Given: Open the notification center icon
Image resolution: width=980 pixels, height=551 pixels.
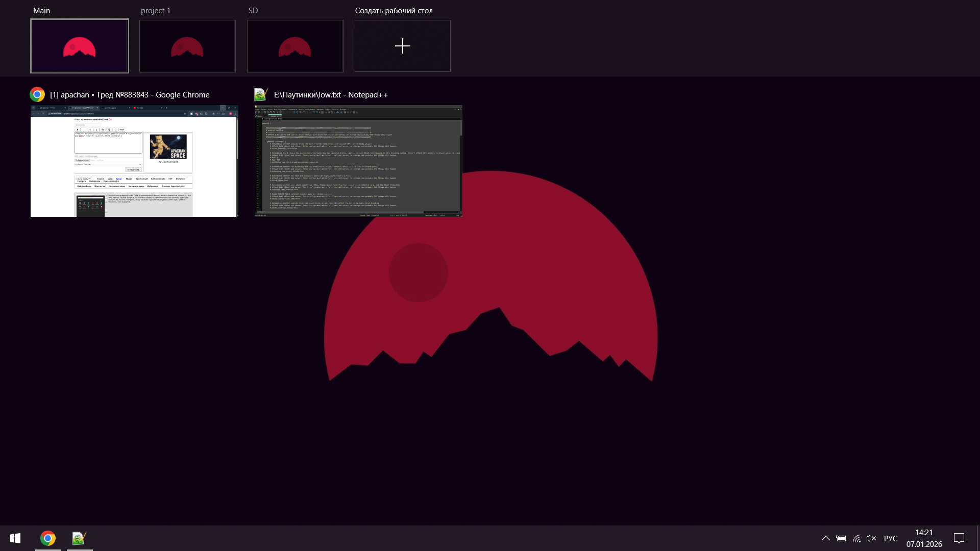Looking at the screenshot, I should [959, 538].
